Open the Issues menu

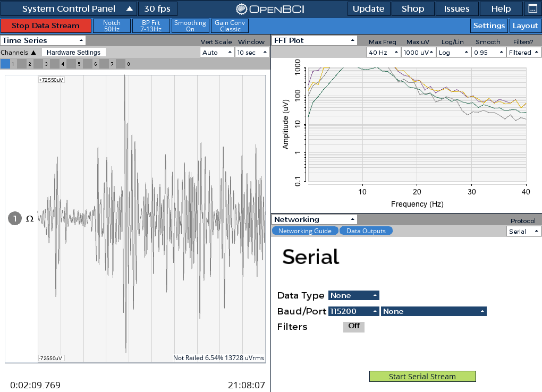tap(456, 9)
